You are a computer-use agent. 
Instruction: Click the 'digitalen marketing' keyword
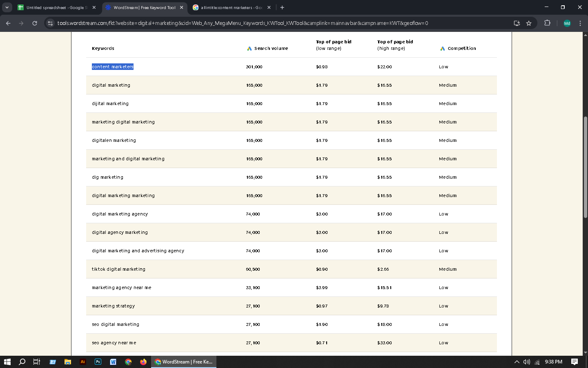pos(114,140)
